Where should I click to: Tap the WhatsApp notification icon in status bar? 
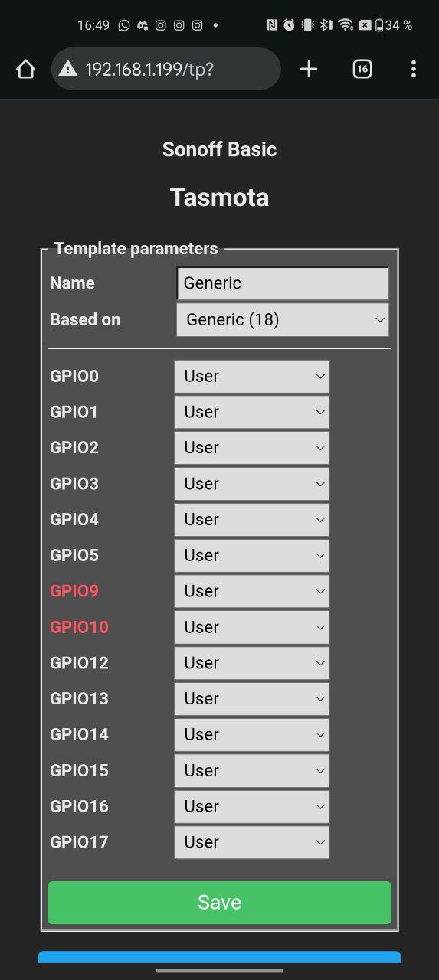[x=124, y=25]
